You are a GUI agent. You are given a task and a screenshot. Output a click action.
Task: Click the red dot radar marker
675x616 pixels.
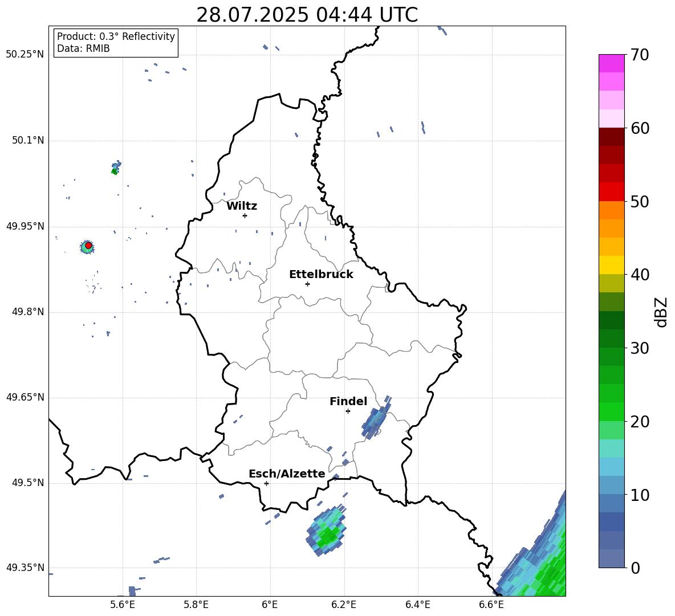pyautogui.click(x=88, y=246)
